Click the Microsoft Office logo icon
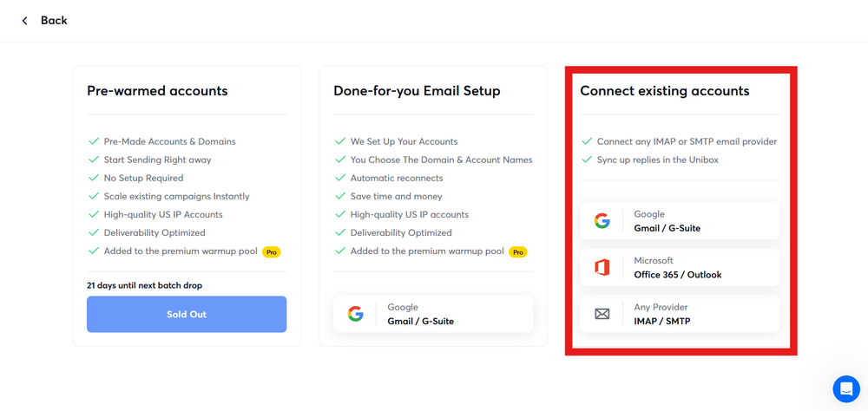Image resolution: width=868 pixels, height=411 pixels. tap(602, 268)
